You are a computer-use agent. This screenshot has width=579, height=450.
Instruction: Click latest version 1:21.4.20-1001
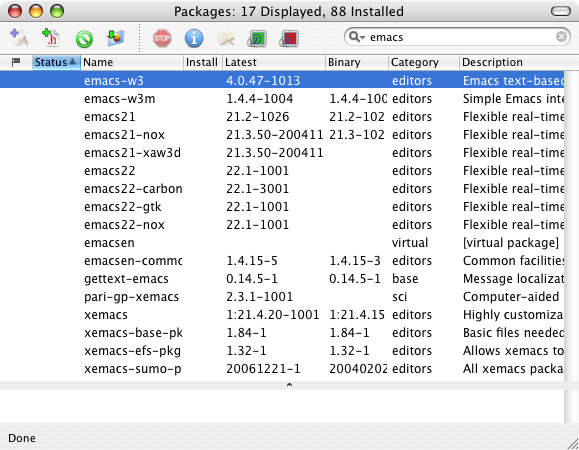[x=273, y=315]
